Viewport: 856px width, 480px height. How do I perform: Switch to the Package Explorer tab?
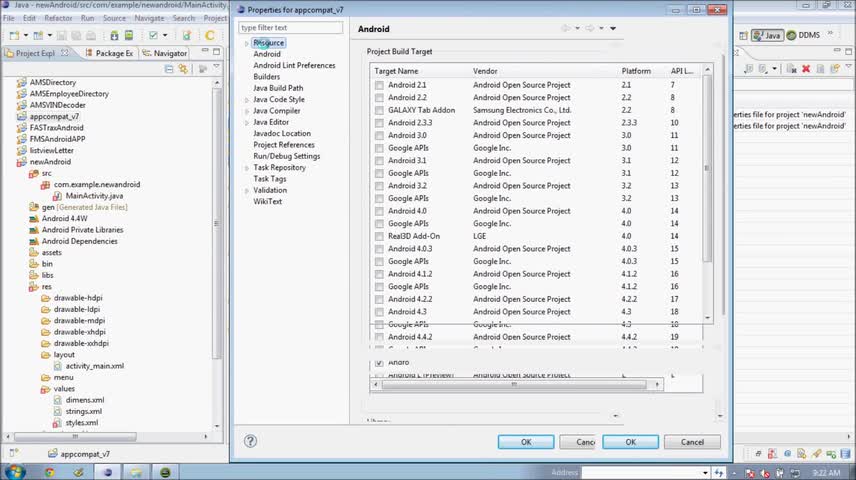[x=109, y=53]
